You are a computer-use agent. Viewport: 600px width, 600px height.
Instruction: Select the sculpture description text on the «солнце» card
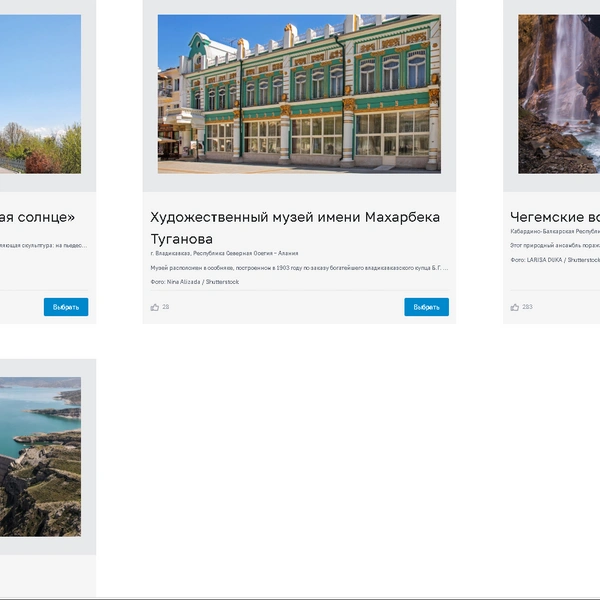coord(44,245)
